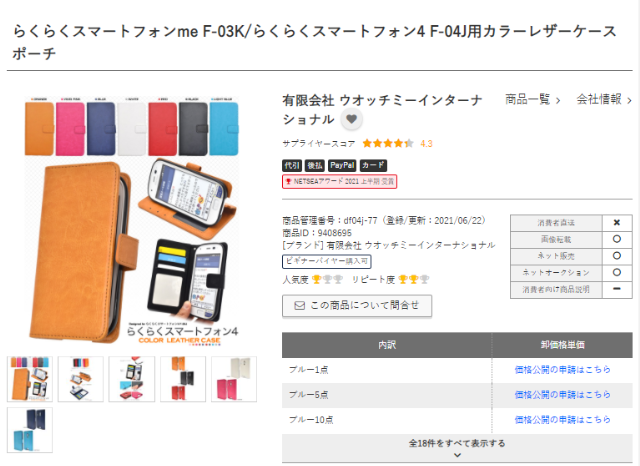
Task: Click the PayPal payment badge
Action: [x=342, y=165]
